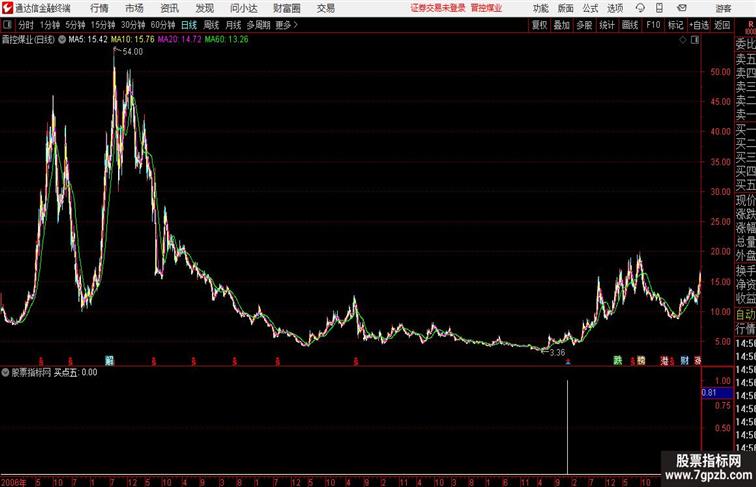Open the 多周期 multi-period view

[x=258, y=25]
